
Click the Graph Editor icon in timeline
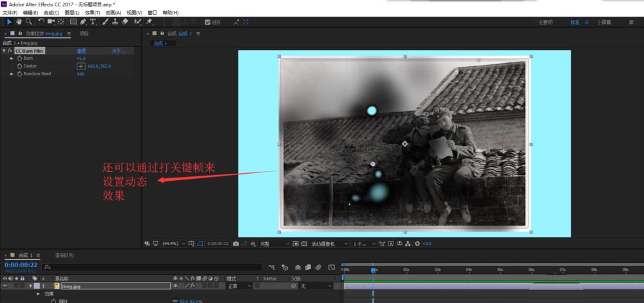[x=332, y=268]
